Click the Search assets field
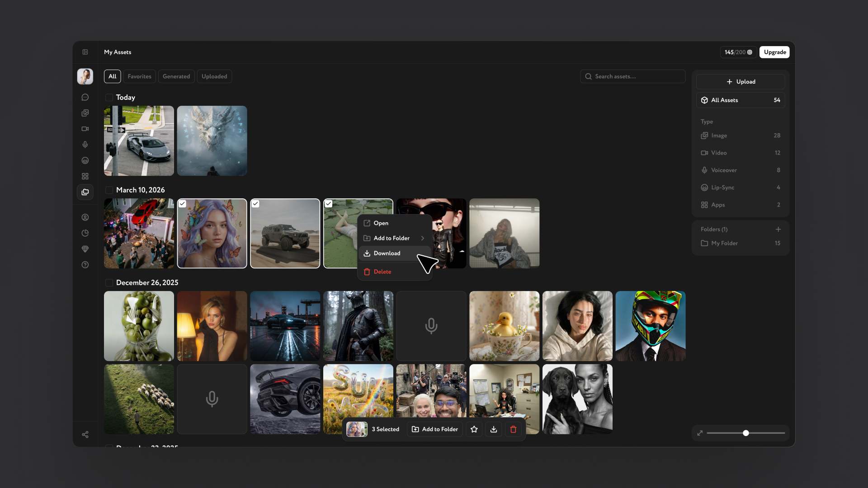868x488 pixels. tap(633, 76)
